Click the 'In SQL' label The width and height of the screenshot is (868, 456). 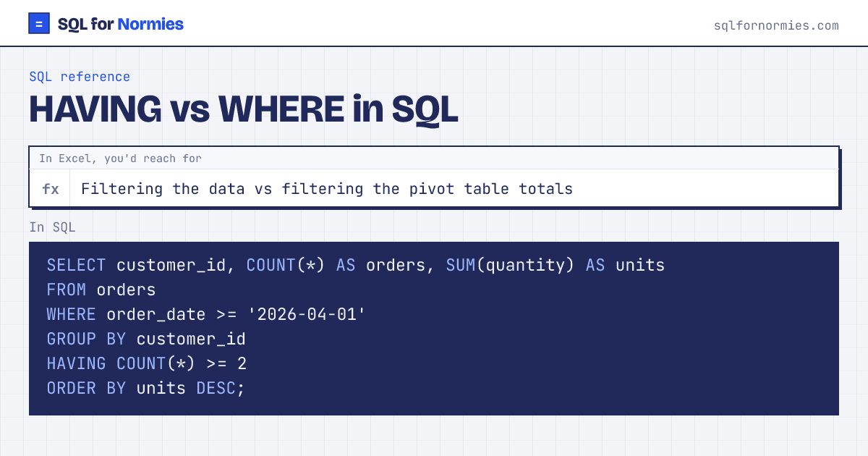[x=52, y=227]
